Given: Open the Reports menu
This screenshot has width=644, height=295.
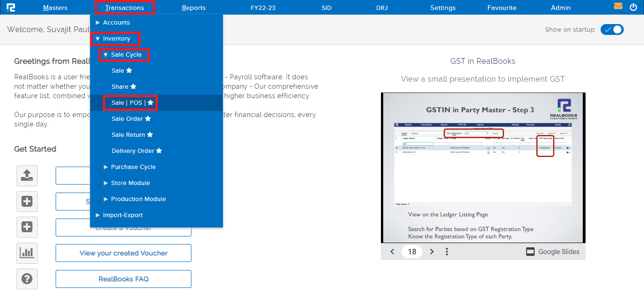Looking at the screenshot, I should [194, 8].
